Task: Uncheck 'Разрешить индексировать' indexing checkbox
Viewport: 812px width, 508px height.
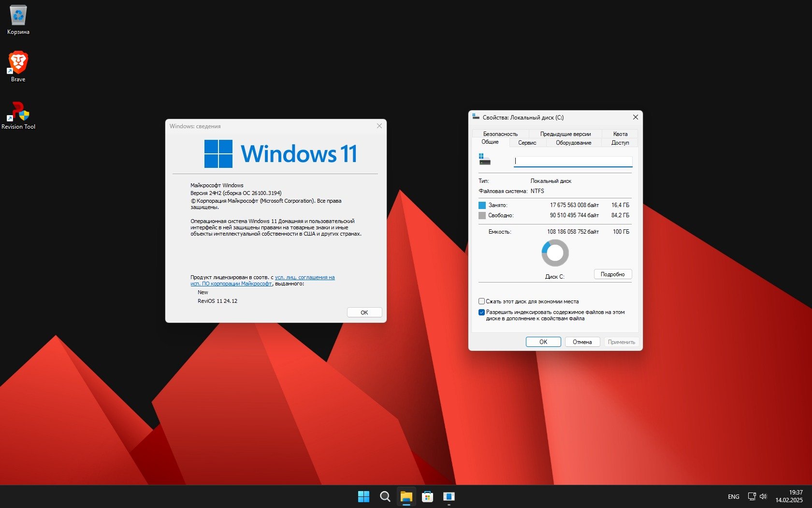Action: click(481, 313)
